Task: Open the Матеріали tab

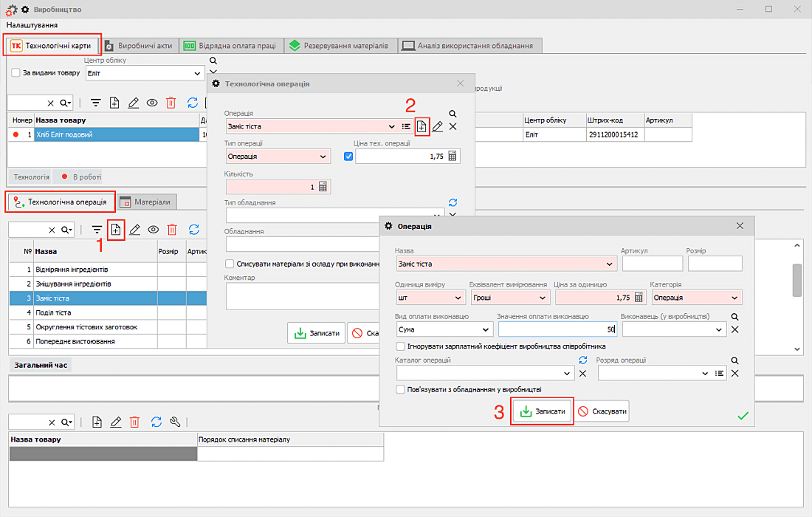Action: click(x=147, y=202)
